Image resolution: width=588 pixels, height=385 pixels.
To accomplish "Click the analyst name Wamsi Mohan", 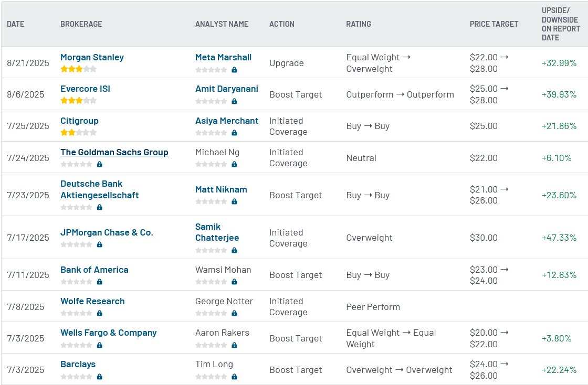I will (223, 270).
